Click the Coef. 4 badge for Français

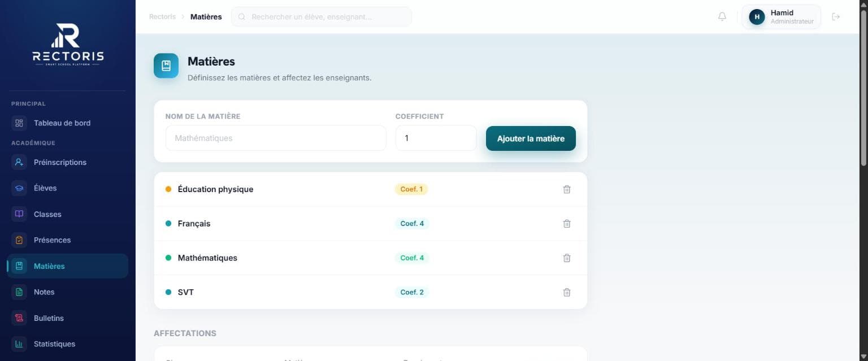click(412, 224)
